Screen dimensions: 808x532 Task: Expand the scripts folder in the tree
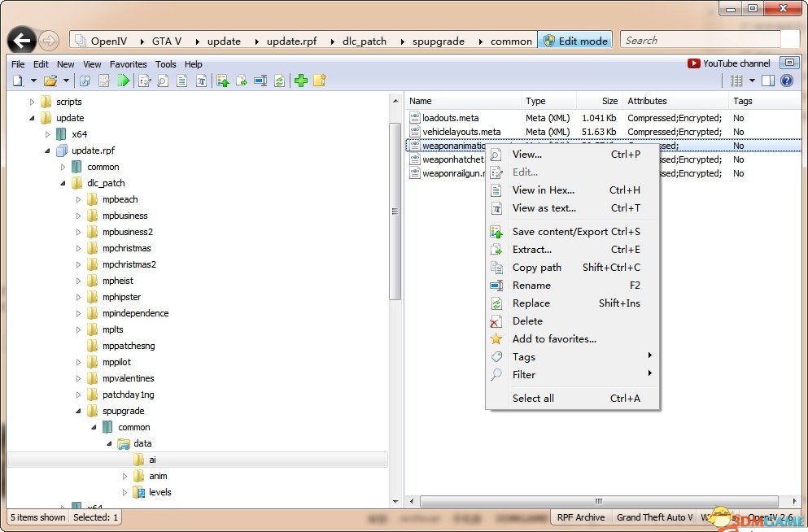point(32,102)
